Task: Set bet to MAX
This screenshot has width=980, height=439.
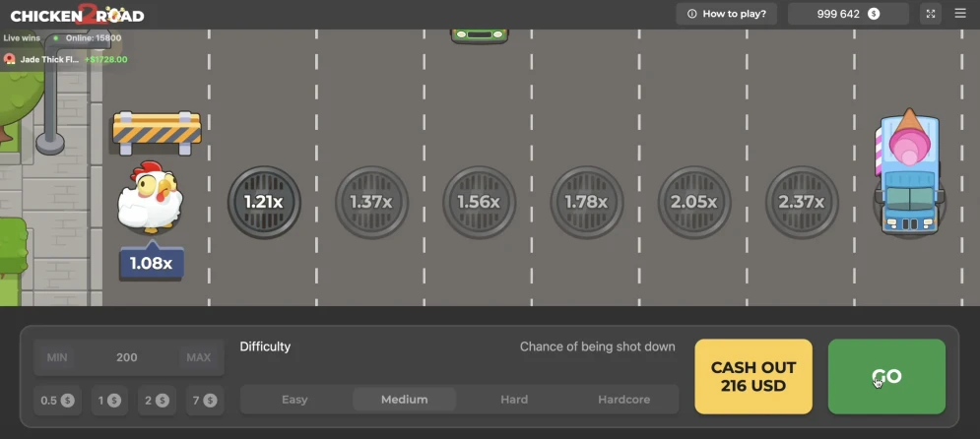Action: click(198, 357)
